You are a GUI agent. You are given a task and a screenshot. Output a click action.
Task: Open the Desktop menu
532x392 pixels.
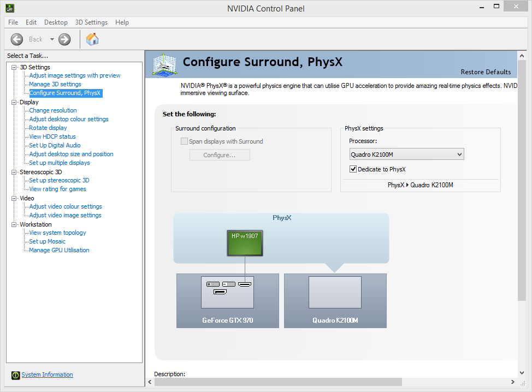(x=56, y=22)
